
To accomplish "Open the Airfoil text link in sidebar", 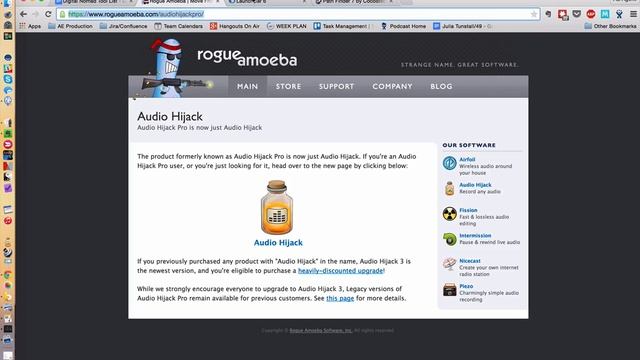I will pos(467,160).
